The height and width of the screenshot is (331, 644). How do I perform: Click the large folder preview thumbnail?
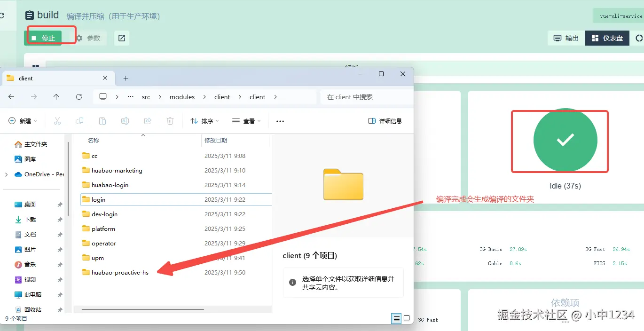pyautogui.click(x=343, y=184)
